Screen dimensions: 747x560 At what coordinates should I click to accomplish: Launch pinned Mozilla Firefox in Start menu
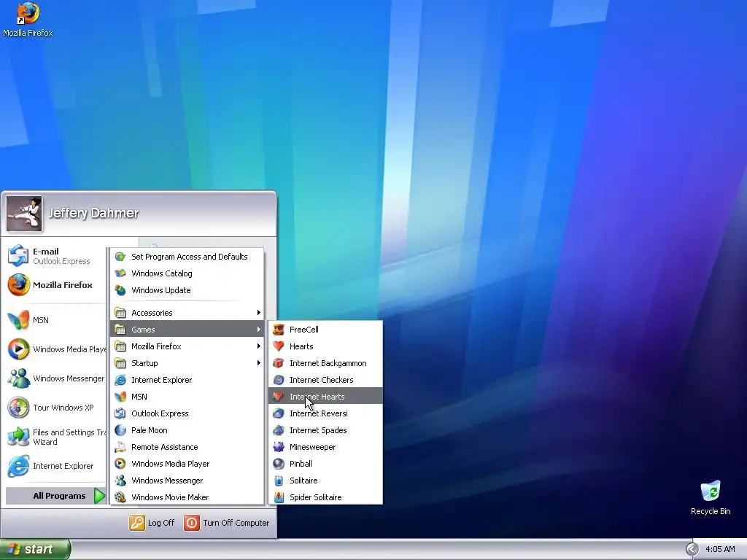pos(55,285)
